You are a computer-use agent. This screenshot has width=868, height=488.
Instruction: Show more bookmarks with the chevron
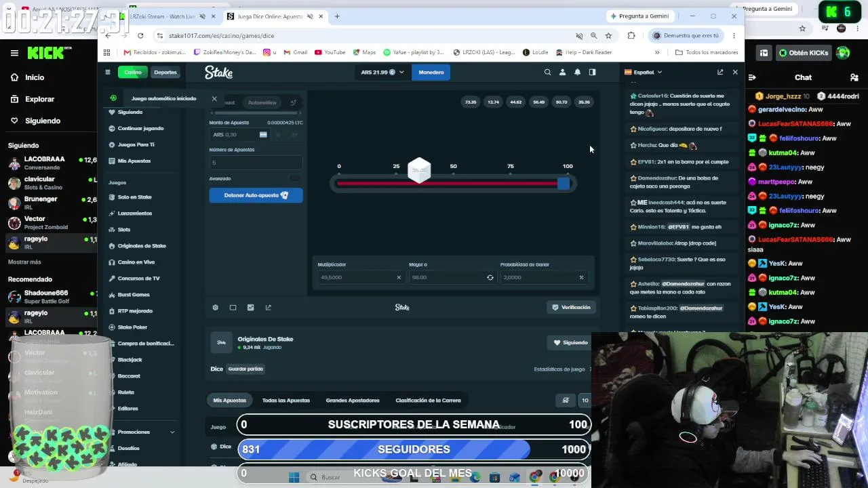[656, 52]
